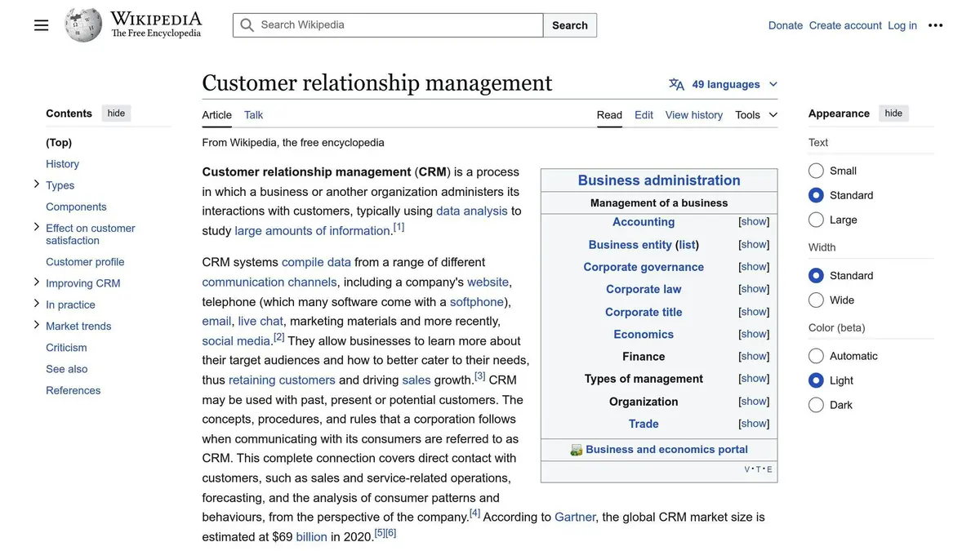Select Light color mode
The image size is (980, 551).
816,380
